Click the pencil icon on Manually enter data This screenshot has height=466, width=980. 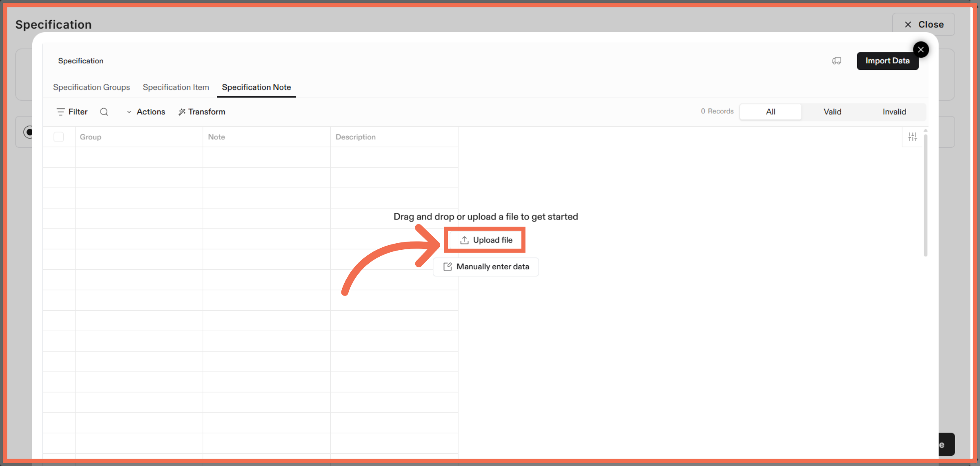click(448, 267)
